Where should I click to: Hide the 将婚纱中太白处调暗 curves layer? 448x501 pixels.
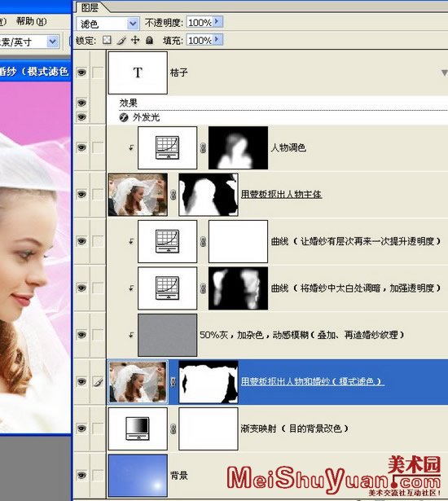pos(81,288)
